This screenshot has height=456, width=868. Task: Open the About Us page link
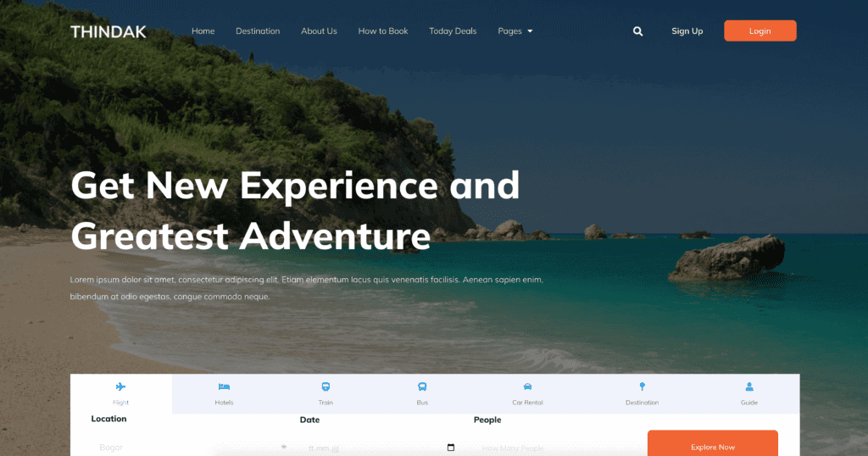click(x=319, y=31)
